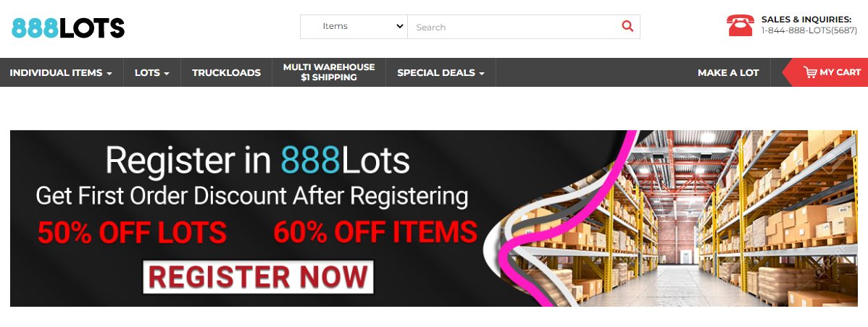This screenshot has width=868, height=327.
Task: Click the red magnifying glass search icon
Action: (627, 26)
